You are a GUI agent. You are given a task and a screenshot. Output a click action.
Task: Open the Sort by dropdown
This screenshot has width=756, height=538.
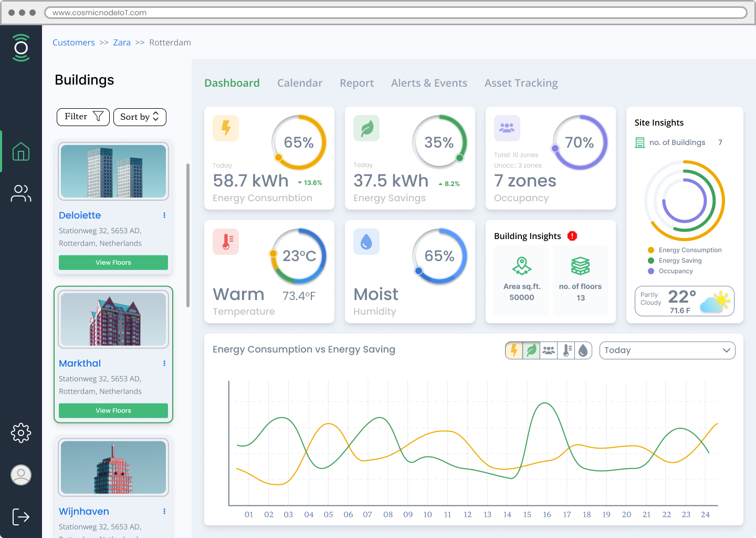point(140,117)
